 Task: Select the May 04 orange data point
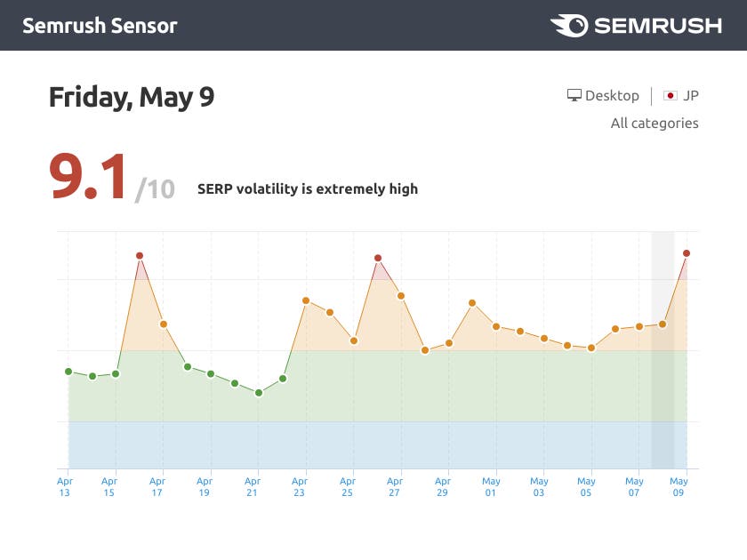(x=567, y=345)
